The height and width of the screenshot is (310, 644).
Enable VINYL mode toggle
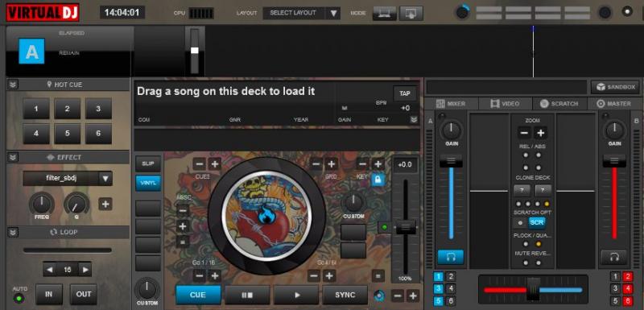(148, 183)
